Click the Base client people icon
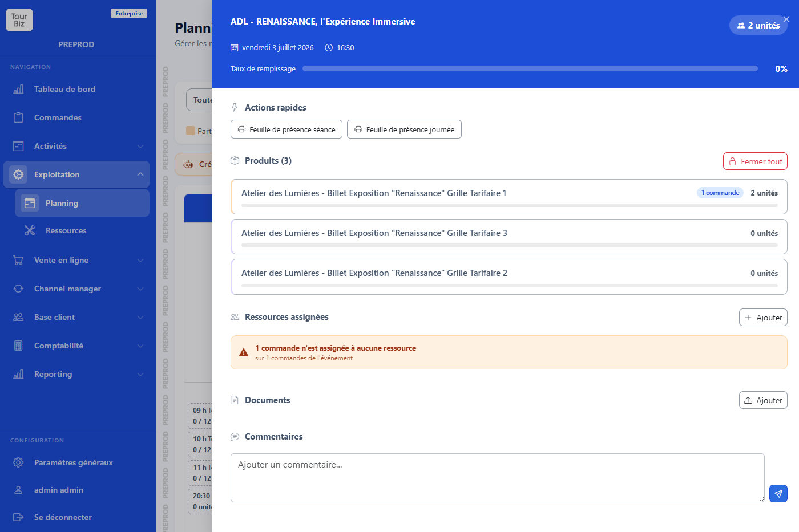799x532 pixels. (18, 317)
